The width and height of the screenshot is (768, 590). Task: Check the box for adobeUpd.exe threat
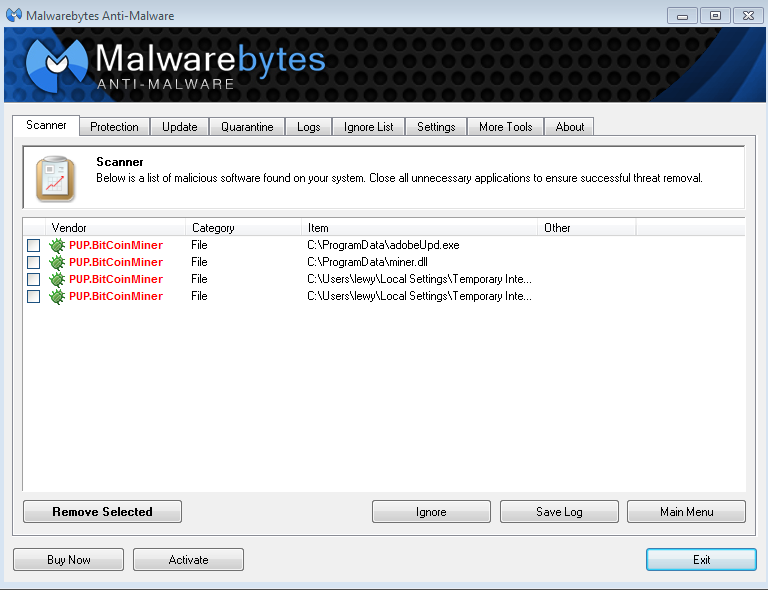(x=34, y=245)
